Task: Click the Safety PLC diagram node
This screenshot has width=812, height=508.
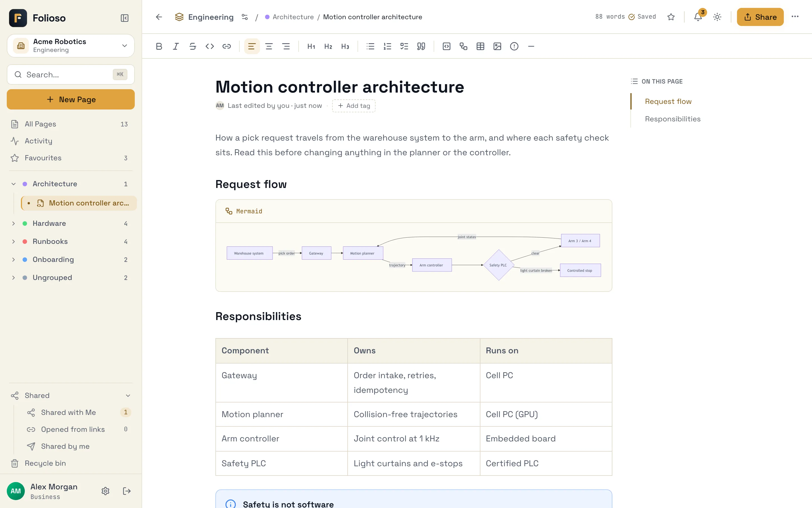Action: 498,265
